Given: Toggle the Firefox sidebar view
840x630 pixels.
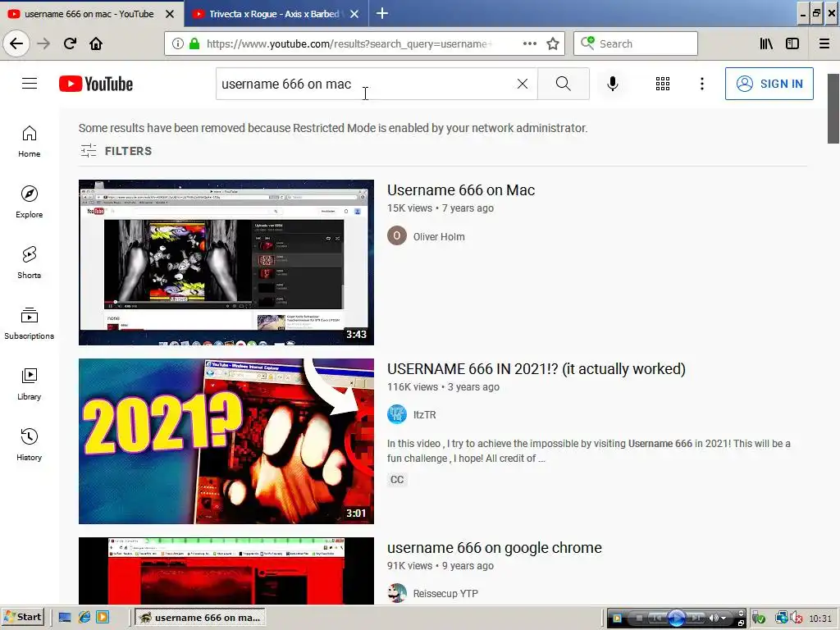Looking at the screenshot, I should pos(792,43).
